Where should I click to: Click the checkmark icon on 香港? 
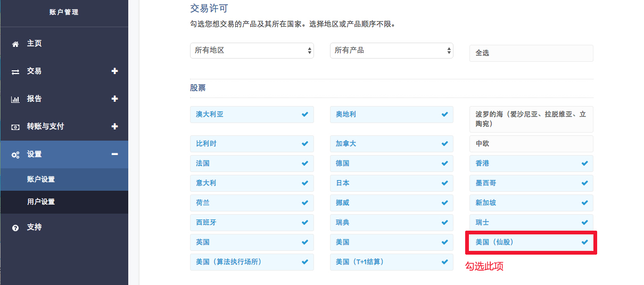point(585,164)
